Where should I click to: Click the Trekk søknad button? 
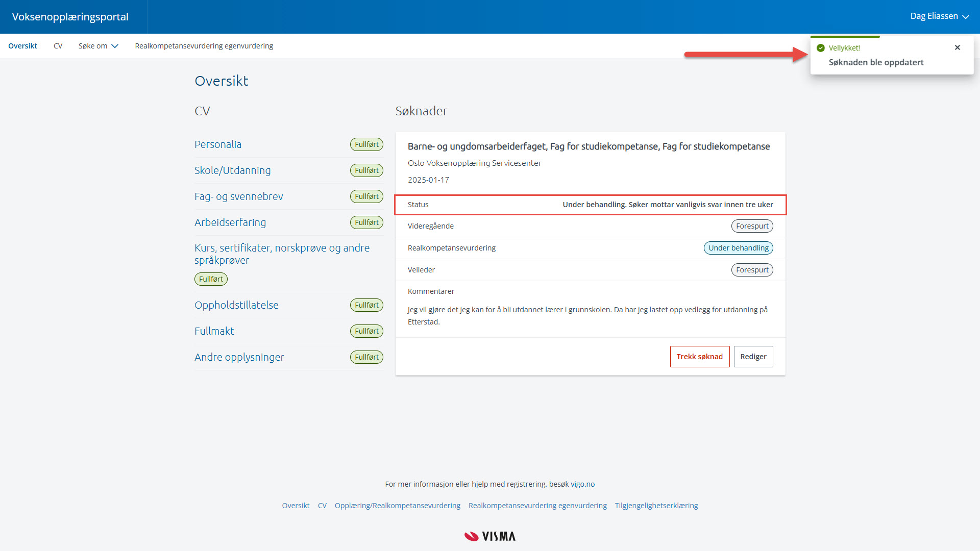(699, 357)
